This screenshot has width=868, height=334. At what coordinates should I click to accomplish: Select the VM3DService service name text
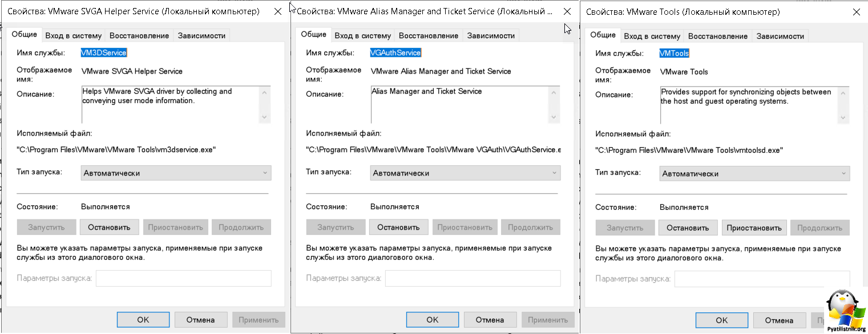point(104,52)
